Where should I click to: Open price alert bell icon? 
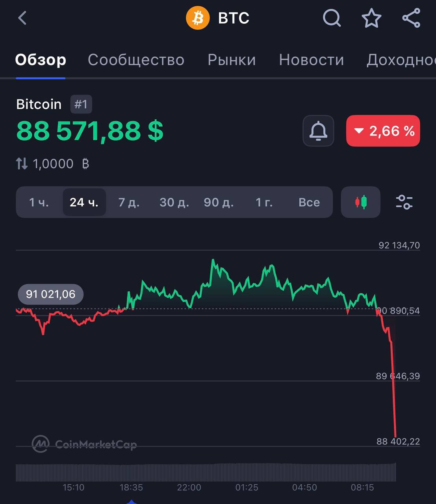point(318,131)
